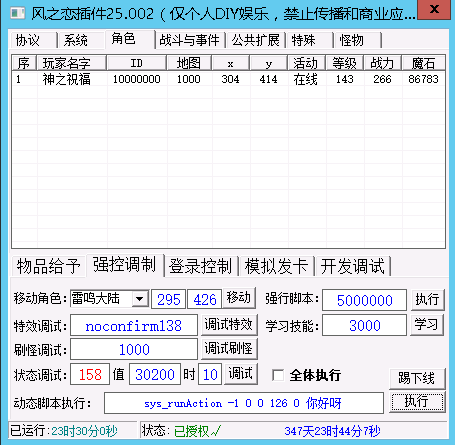Screen dimensions: 455x445
Task: Switch to the 登录控制 sub-tab
Action: tap(201, 266)
